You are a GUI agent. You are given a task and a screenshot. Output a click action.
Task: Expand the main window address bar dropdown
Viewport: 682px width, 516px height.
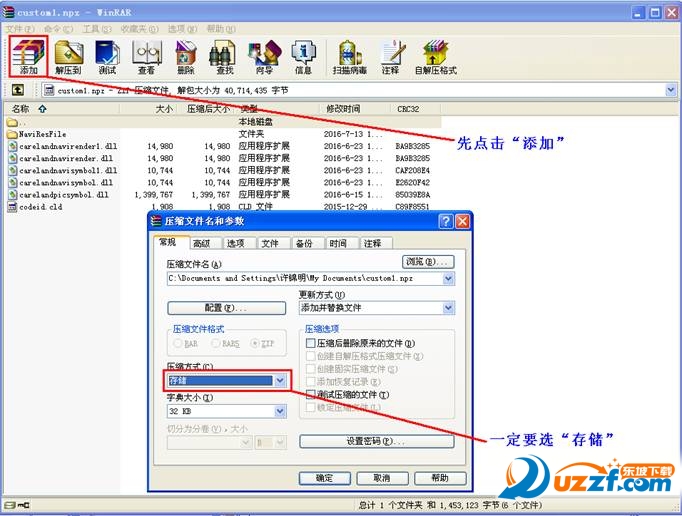tap(671, 90)
